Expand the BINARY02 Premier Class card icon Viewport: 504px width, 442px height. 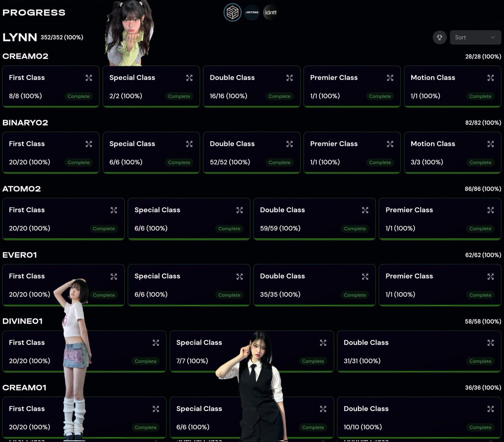(390, 144)
